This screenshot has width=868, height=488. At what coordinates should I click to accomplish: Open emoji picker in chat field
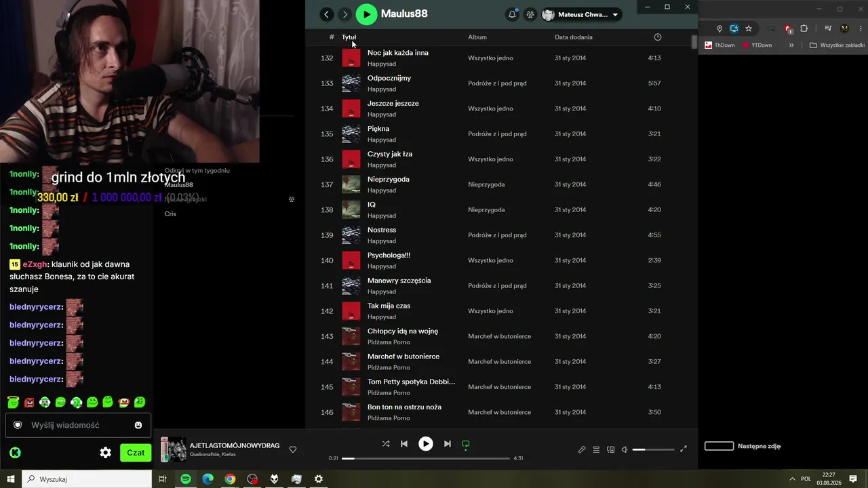pos(138,425)
